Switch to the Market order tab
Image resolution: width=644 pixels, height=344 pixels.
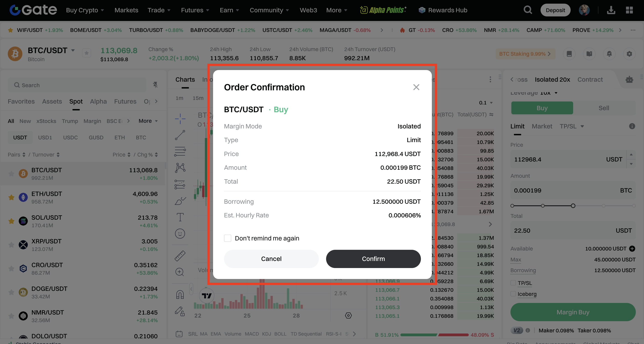(x=542, y=126)
